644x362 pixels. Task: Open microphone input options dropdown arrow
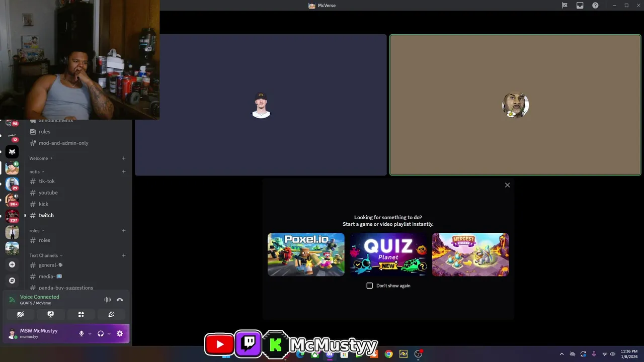tap(90, 333)
